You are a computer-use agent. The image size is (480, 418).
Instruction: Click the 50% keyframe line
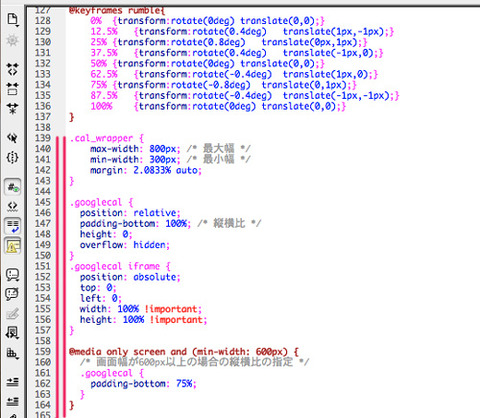(207, 64)
